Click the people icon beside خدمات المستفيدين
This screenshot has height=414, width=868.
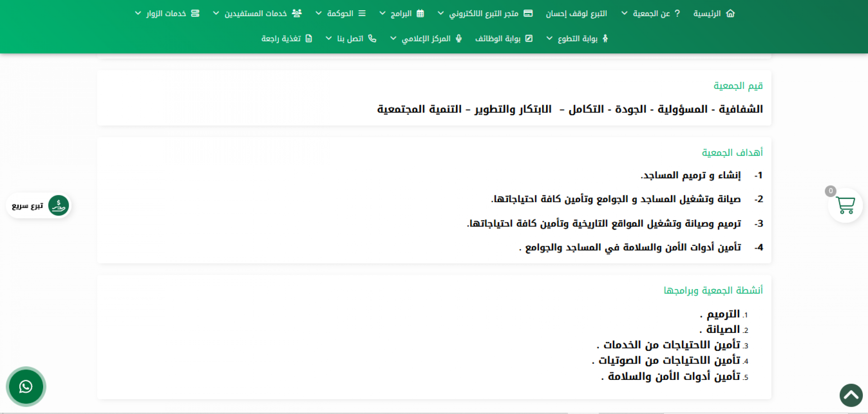296,13
